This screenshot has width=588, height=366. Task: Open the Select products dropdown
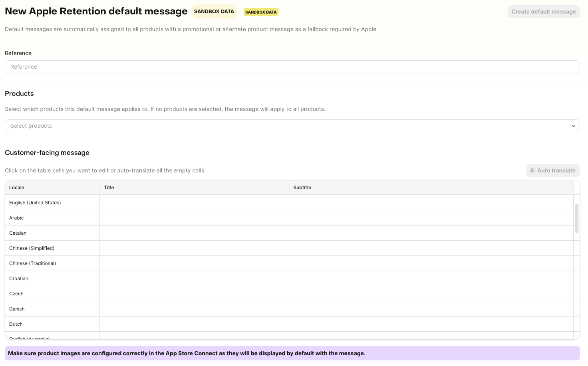288,126
